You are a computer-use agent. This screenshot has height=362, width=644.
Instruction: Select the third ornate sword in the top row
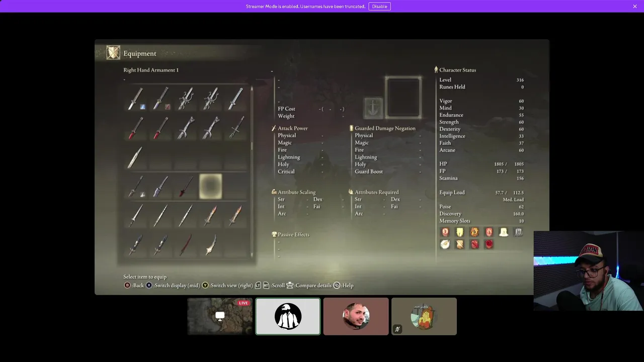pyautogui.click(x=186, y=99)
